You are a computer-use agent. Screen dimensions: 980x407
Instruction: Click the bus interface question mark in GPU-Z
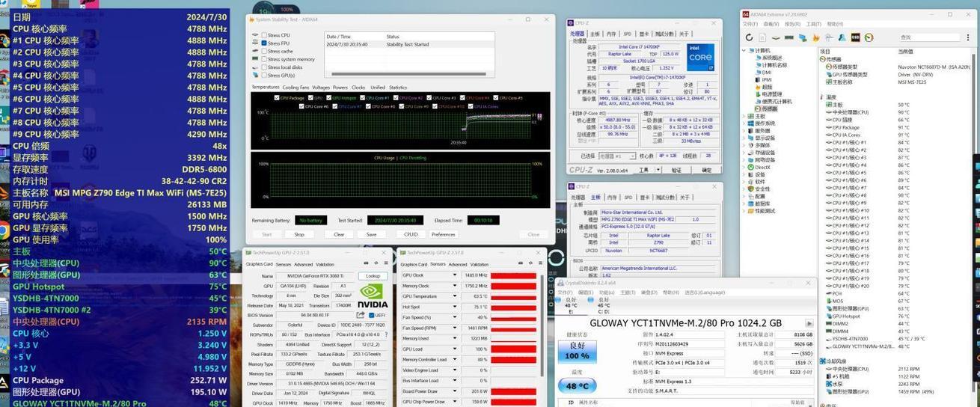click(386, 334)
